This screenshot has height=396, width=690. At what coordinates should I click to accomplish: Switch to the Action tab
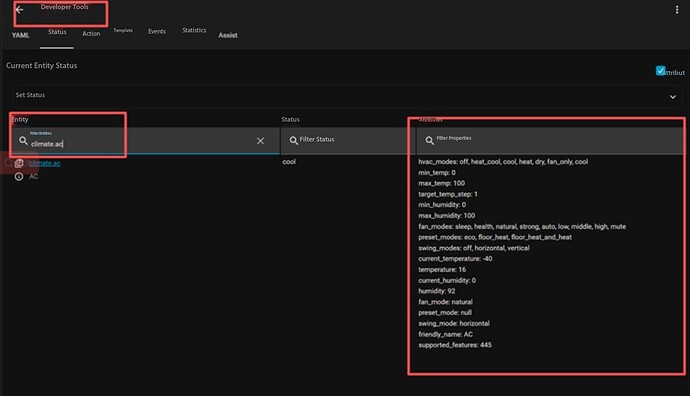click(91, 33)
